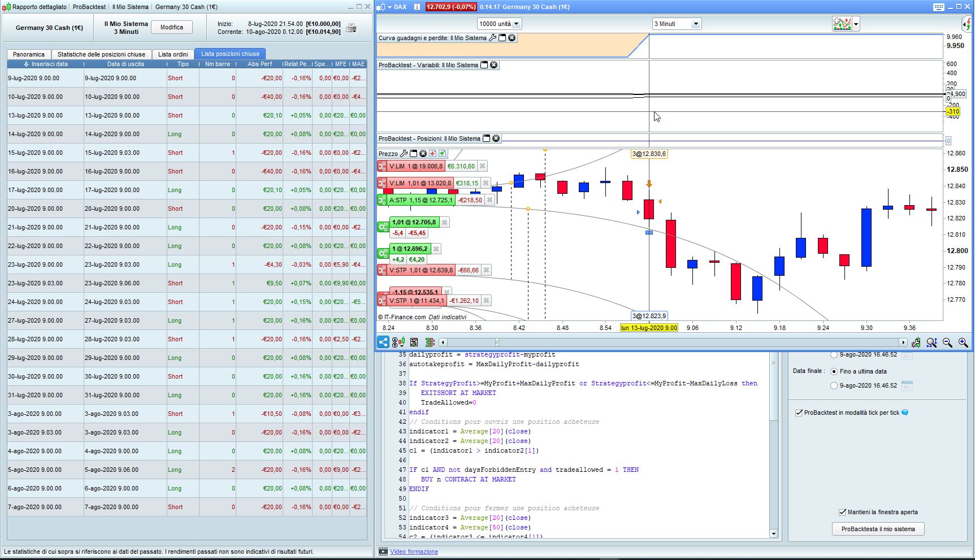Open the Video formazione link
Image resolution: width=975 pixels, height=560 pixels.
[x=414, y=552]
